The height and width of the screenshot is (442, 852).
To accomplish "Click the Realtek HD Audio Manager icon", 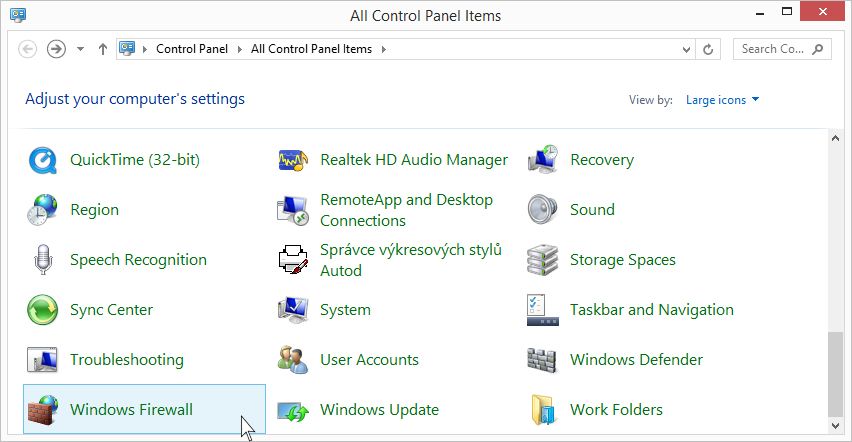I will tap(292, 160).
